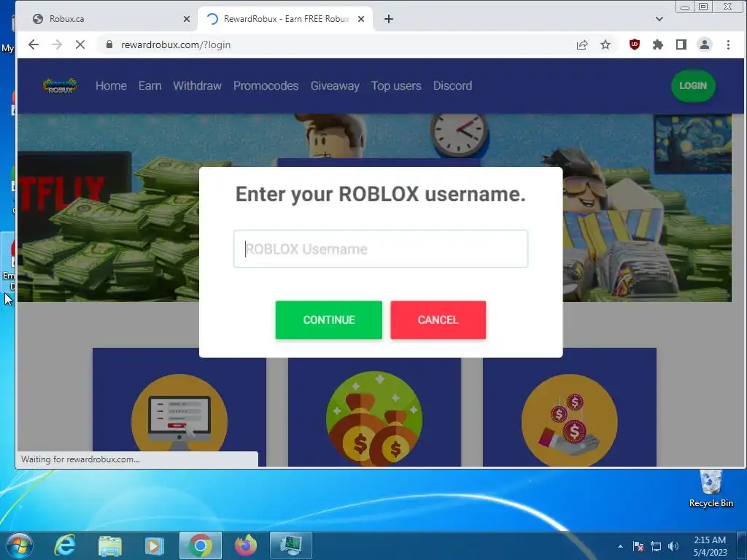This screenshot has width=747, height=560.
Task: Bookmark this page with the star icon
Action: point(605,44)
